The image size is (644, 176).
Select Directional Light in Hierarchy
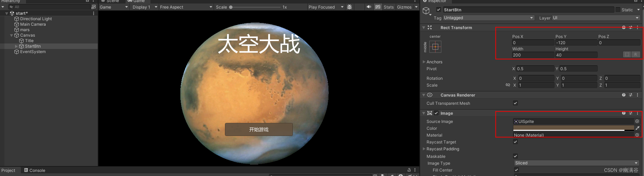click(36, 19)
